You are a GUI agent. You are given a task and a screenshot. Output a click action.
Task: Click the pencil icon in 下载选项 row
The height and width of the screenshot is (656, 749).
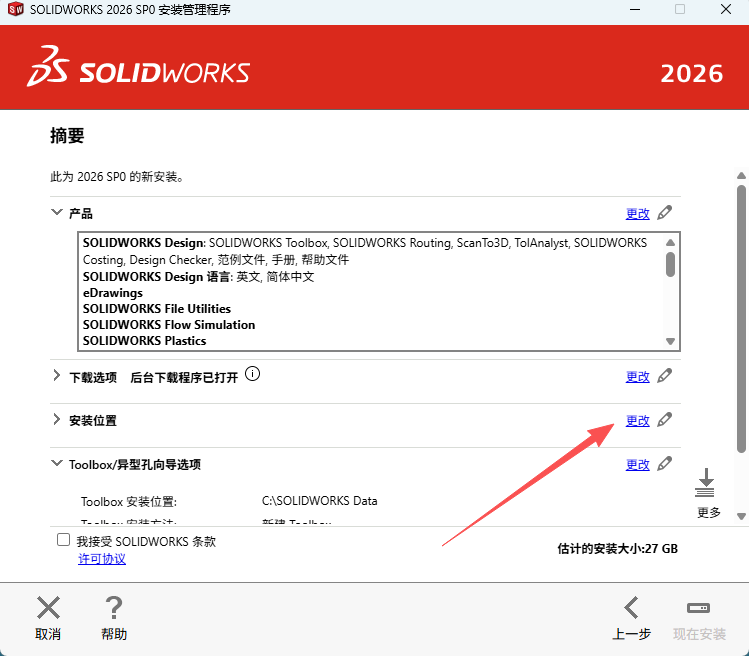click(664, 376)
